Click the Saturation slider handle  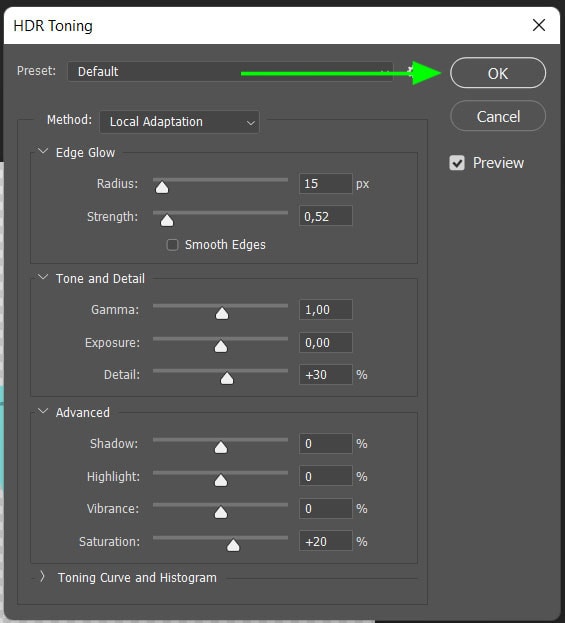233,545
